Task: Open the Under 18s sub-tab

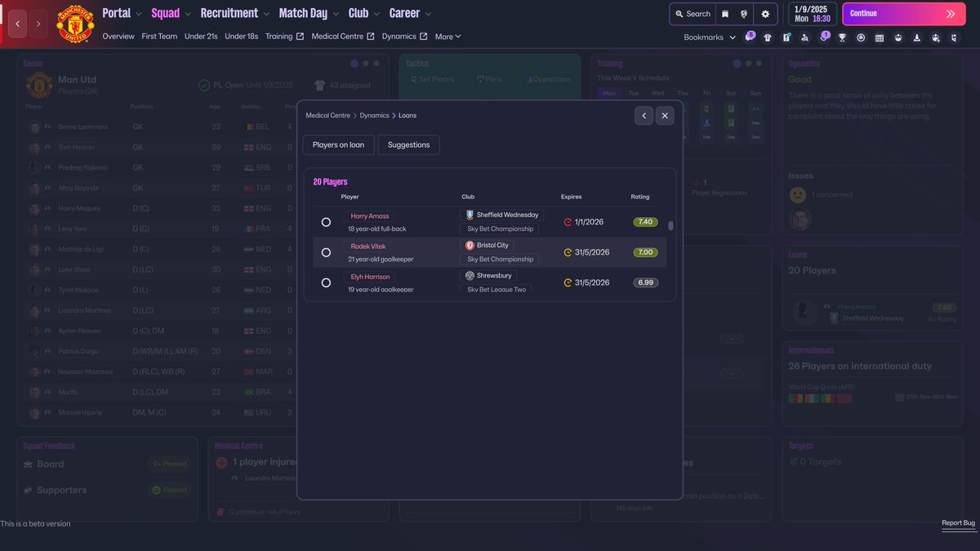Action: coord(242,37)
